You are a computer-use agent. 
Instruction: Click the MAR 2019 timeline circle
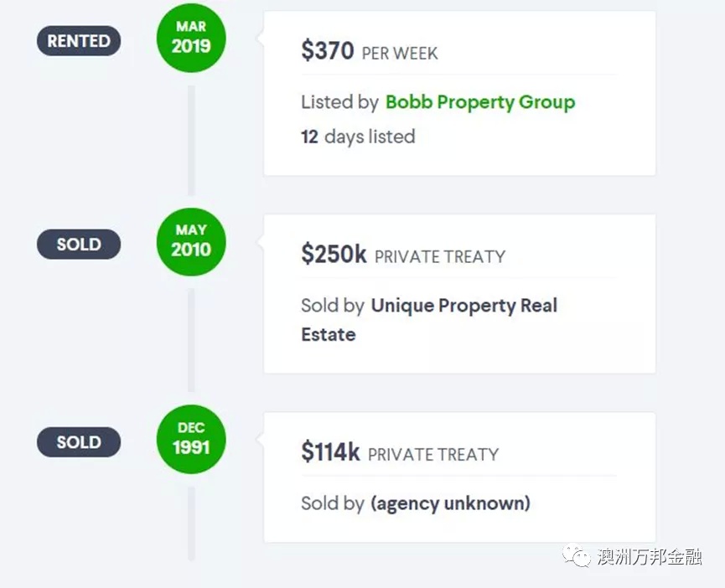(191, 38)
